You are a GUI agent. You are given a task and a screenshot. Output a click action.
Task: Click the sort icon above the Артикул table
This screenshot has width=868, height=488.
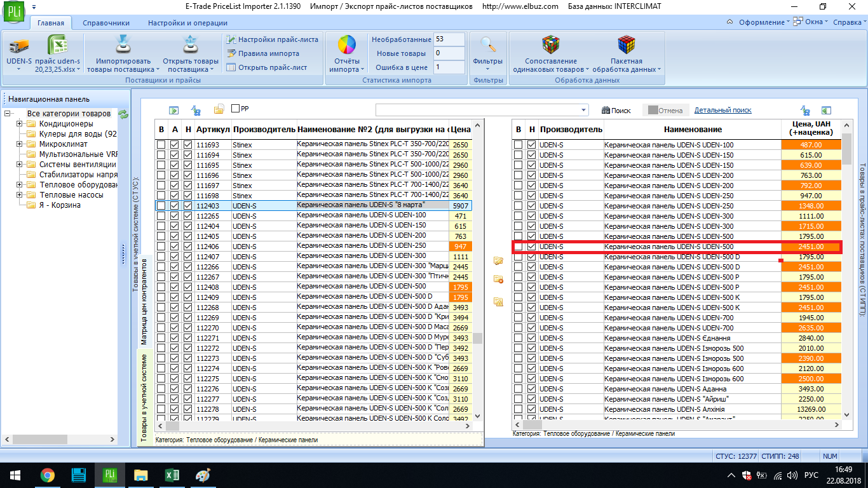point(196,110)
